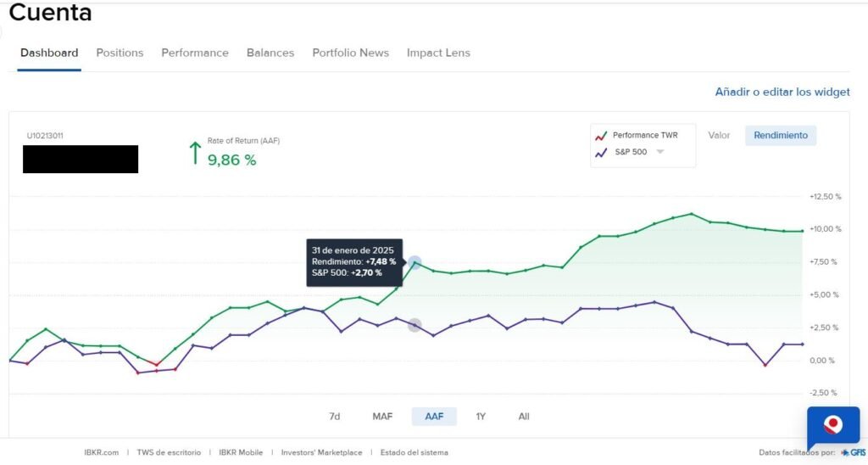Viewport: 868px width, 465px height.
Task: Open the chat support bubble icon
Action: 832,427
